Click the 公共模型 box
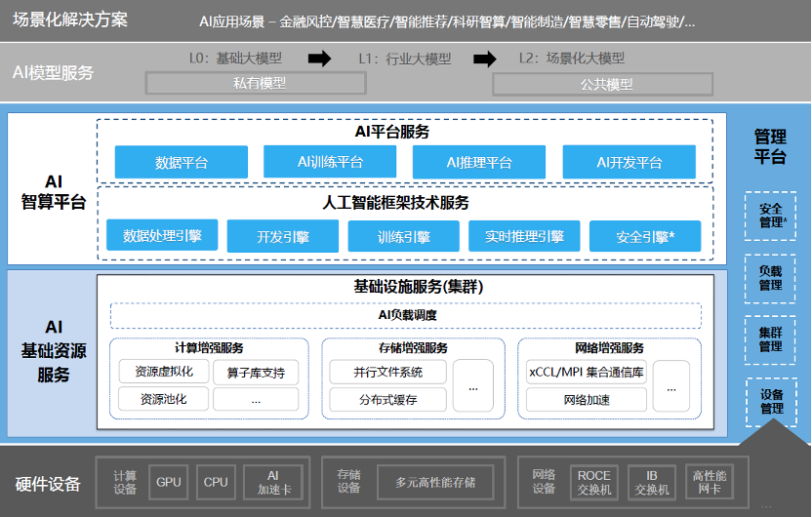 point(603,84)
